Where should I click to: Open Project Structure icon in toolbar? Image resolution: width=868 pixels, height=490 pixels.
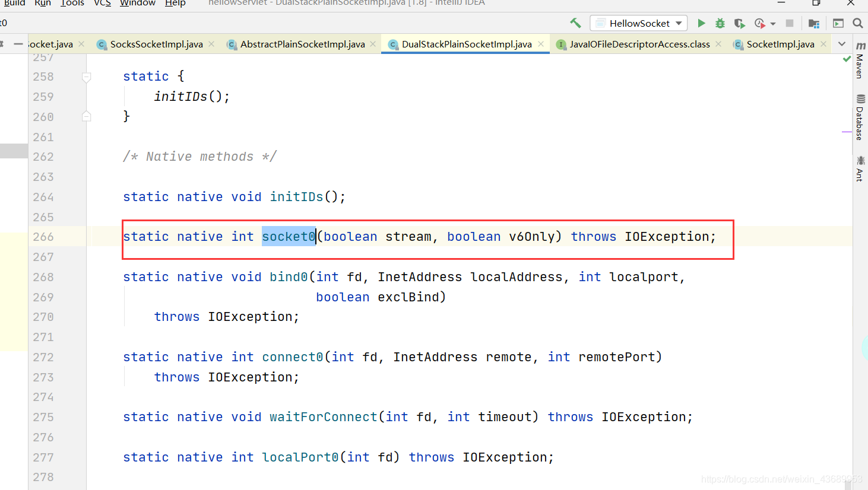pyautogui.click(x=814, y=23)
